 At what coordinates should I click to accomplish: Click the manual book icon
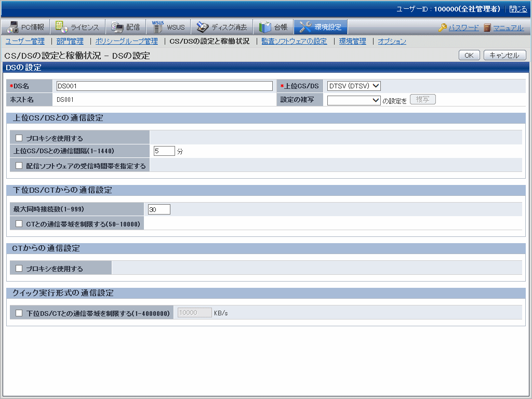click(487, 28)
